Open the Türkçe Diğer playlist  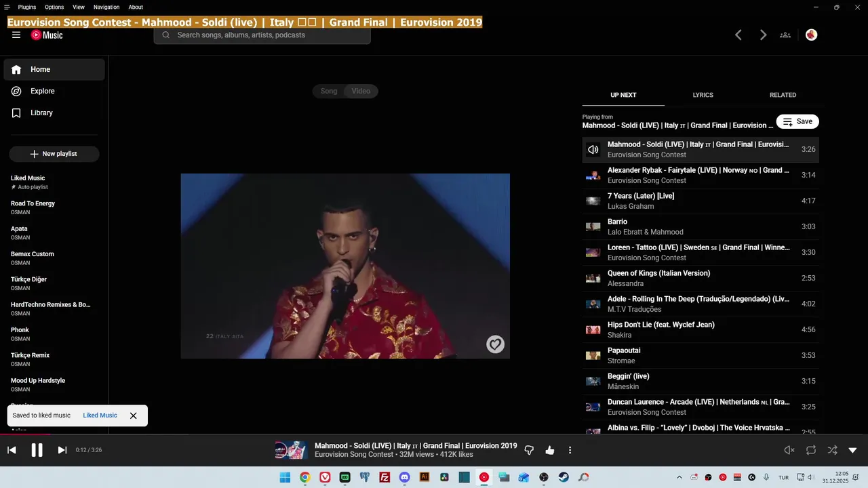[54, 283]
